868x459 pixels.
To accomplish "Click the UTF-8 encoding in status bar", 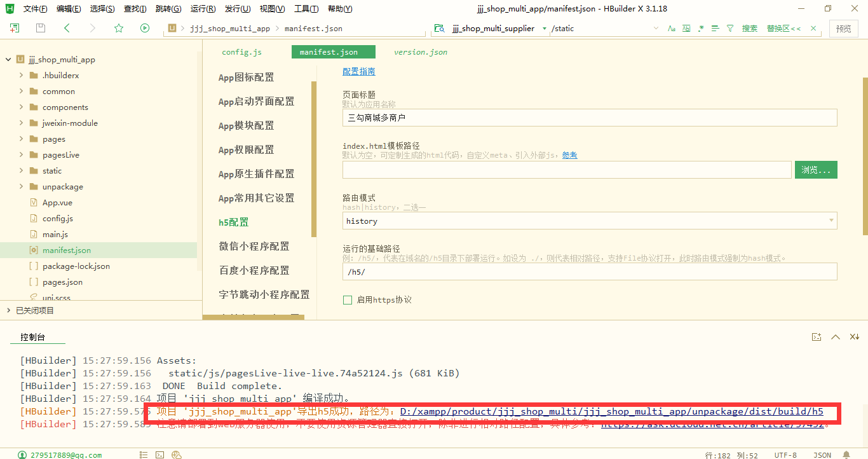I will coord(785,455).
